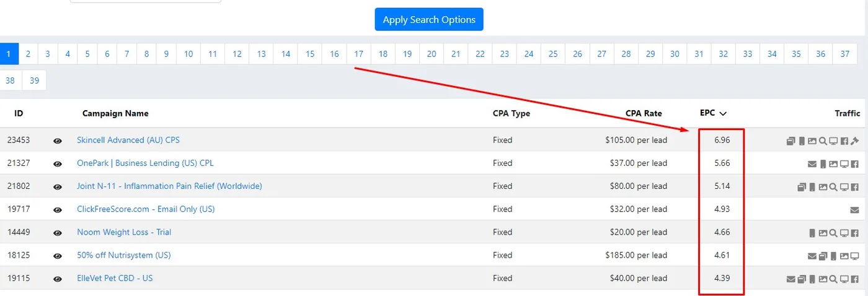Go to results page 25
Image resolution: width=868 pixels, height=296 pixels.
coord(553,54)
